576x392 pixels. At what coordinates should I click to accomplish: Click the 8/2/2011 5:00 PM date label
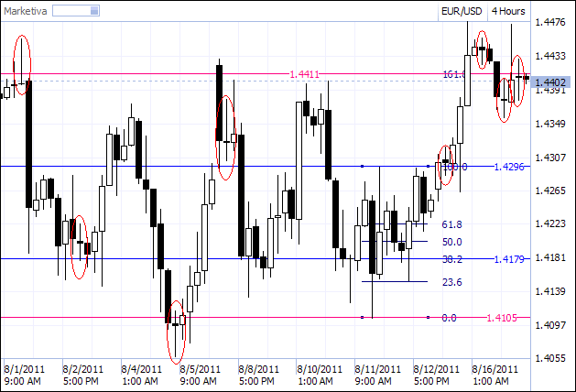click(x=82, y=376)
